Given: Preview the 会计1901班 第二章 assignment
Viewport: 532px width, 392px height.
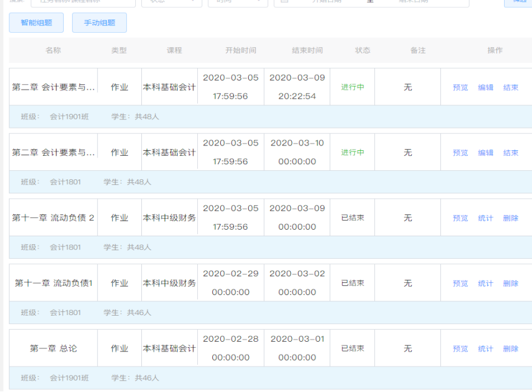Looking at the screenshot, I should click(460, 87).
